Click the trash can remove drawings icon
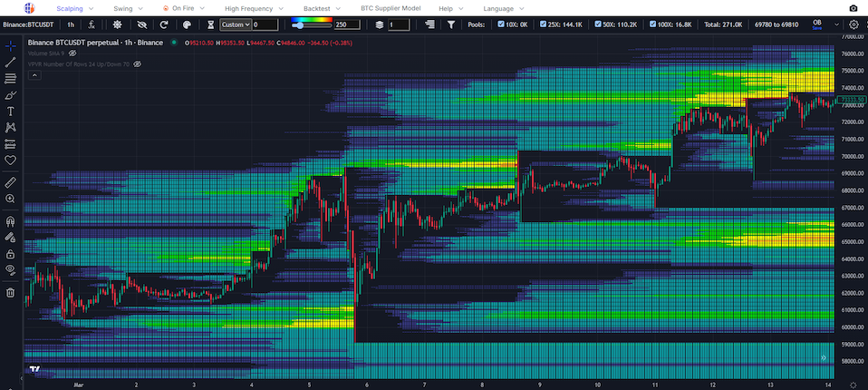Screen dimensions: 868x390 [11, 293]
